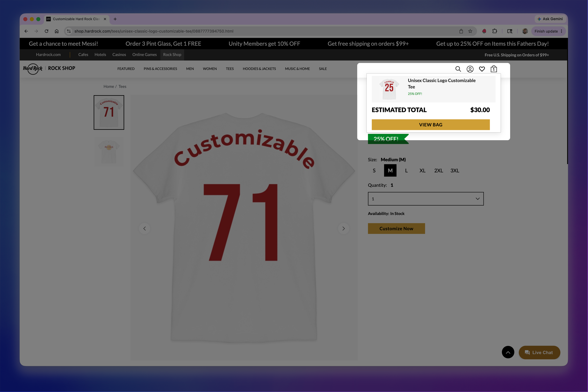Viewport: 588px width, 392px height.
Task: Click Fathers Day 25% OFF promo
Action: (492, 44)
